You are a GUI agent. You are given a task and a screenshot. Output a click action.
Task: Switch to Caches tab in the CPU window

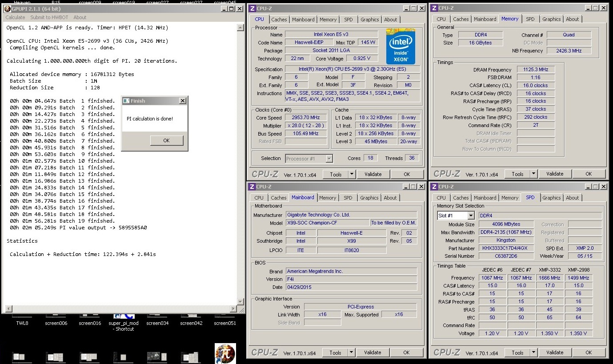(279, 20)
